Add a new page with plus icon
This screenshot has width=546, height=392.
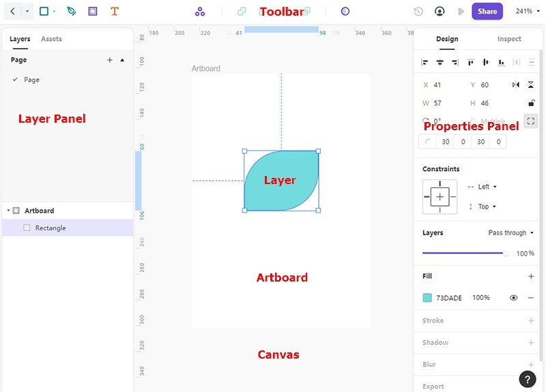(x=110, y=60)
